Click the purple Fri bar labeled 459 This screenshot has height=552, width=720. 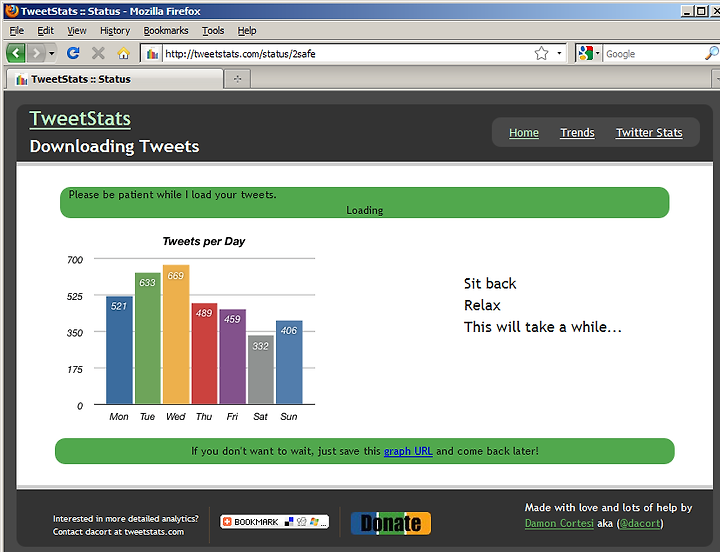(x=232, y=357)
